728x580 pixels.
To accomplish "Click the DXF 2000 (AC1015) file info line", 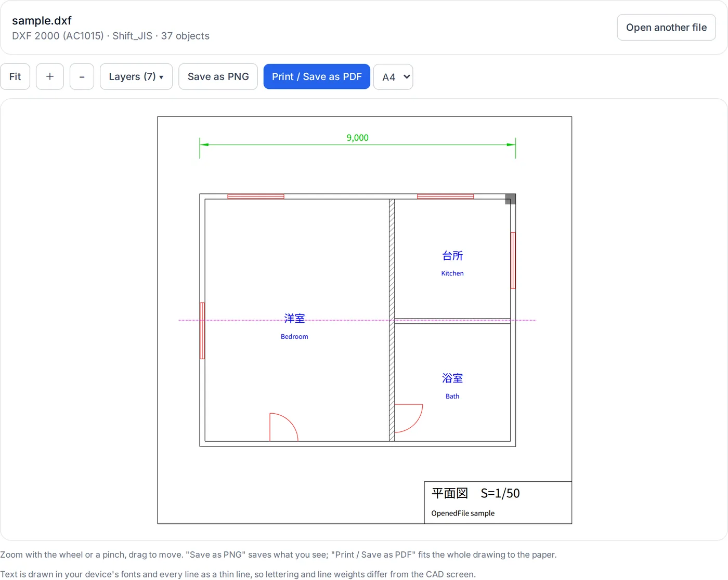I will [111, 36].
